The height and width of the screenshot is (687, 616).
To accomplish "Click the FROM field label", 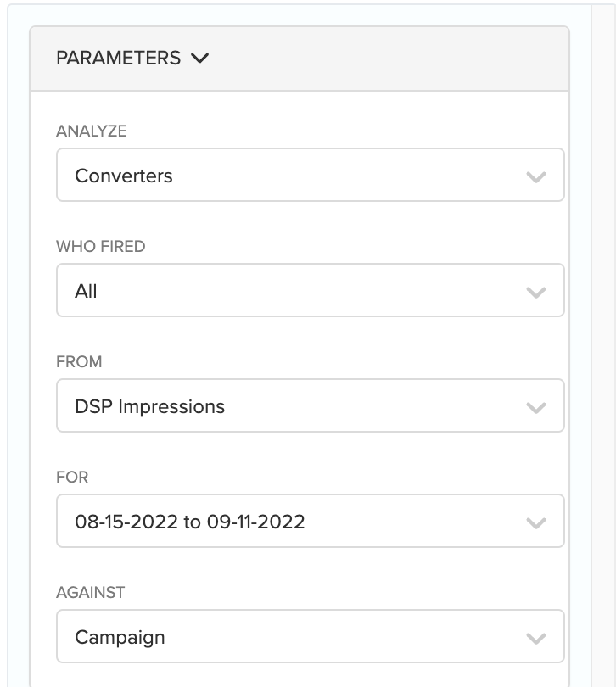I will [79, 362].
